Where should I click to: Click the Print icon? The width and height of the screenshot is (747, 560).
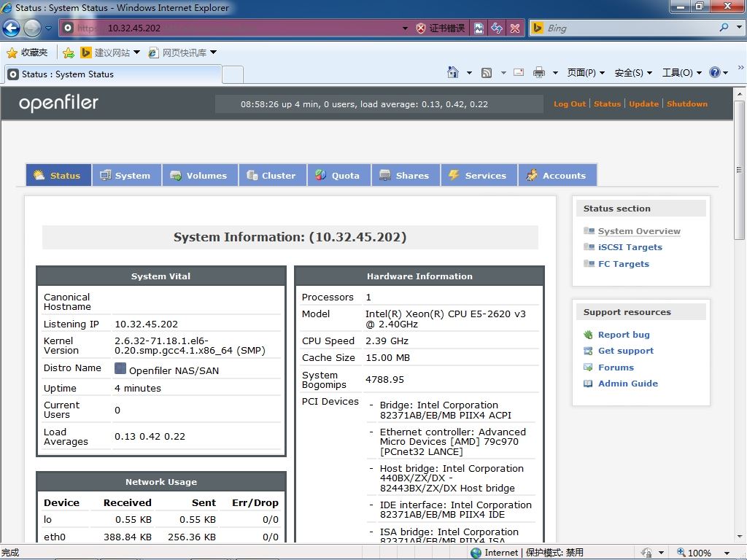(539, 72)
